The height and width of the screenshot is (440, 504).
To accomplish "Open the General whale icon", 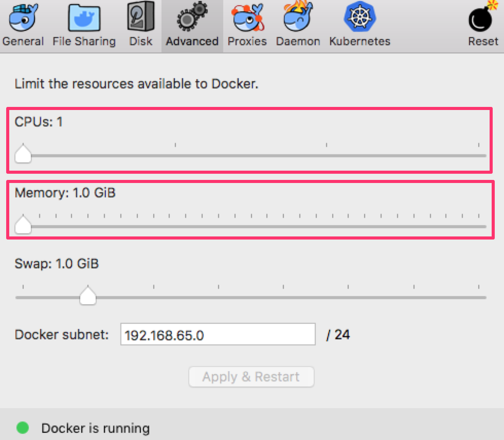I will tap(23, 17).
